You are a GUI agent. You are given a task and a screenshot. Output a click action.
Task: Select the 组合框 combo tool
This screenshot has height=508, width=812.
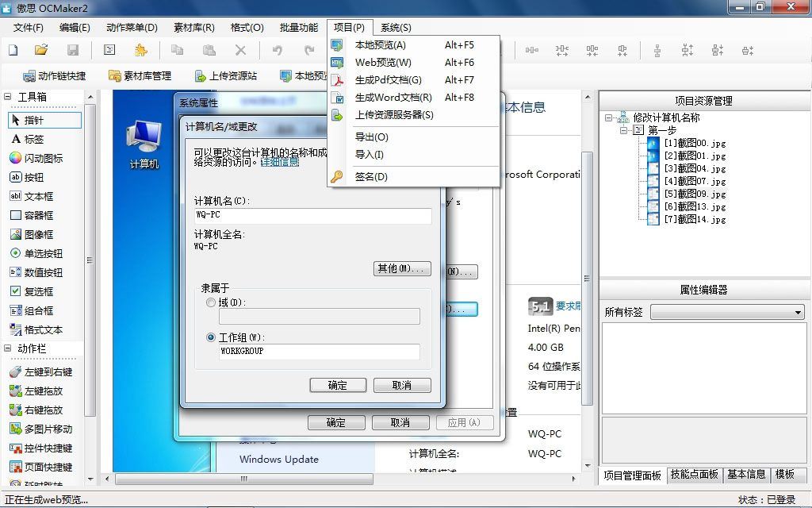pos(32,310)
